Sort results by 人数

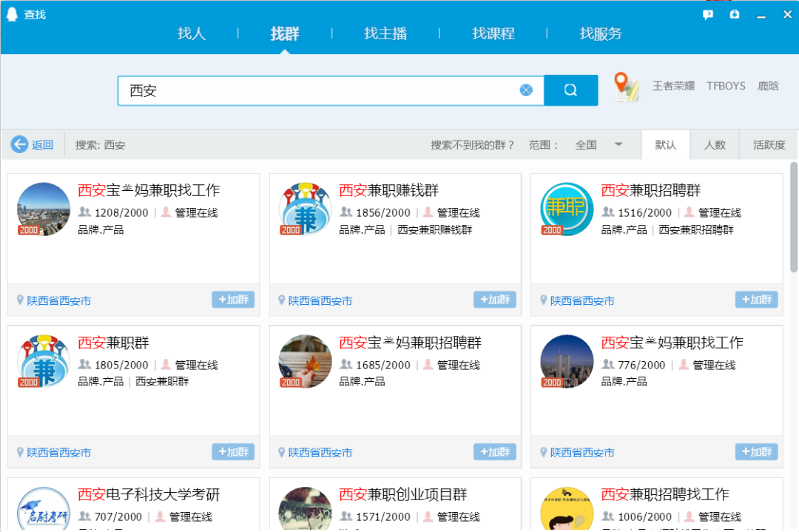click(x=715, y=145)
